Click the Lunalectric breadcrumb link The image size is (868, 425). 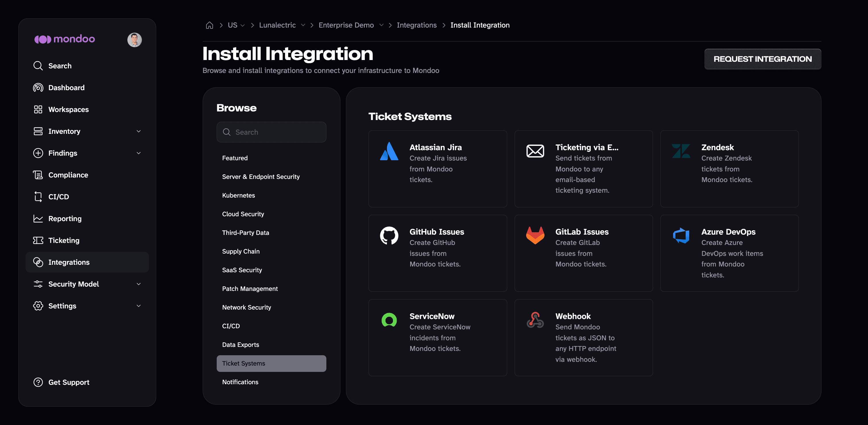277,25
